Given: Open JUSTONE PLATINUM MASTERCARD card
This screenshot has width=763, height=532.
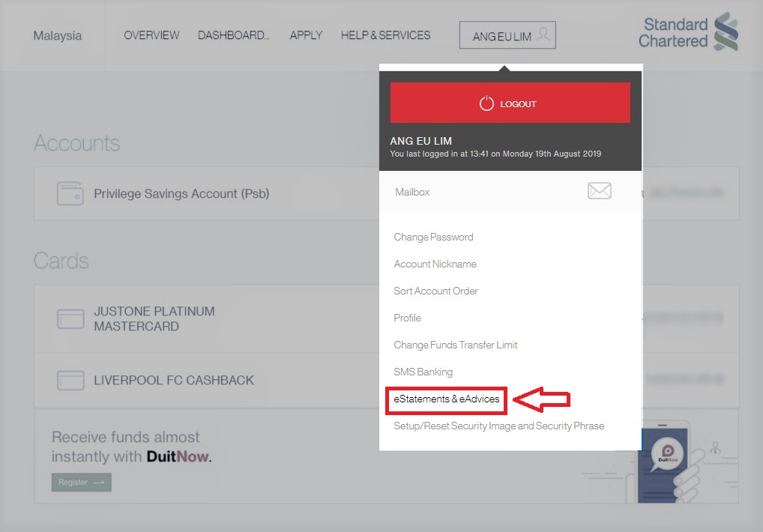Looking at the screenshot, I should (154, 318).
